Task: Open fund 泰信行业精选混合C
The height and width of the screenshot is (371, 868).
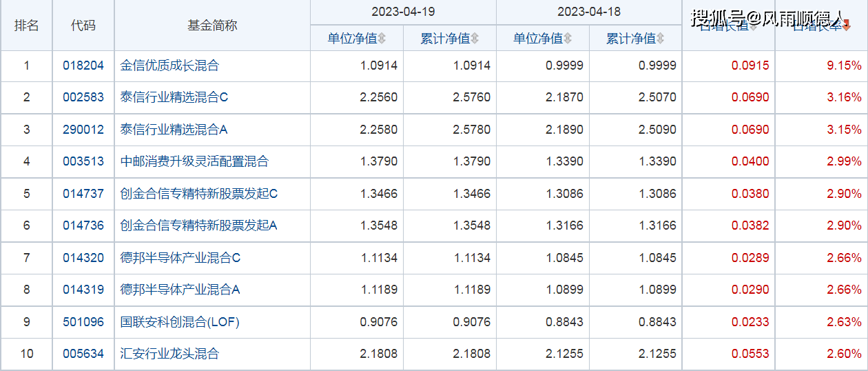Action: click(x=174, y=97)
